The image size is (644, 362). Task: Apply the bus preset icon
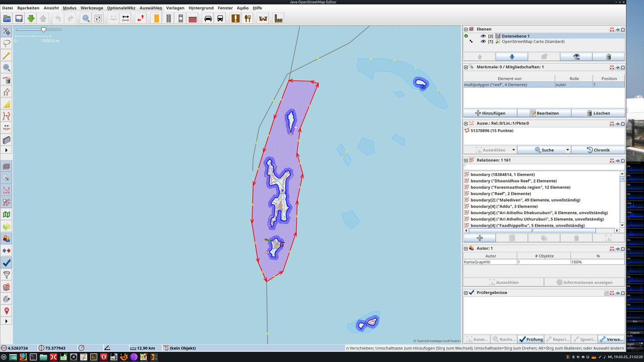(x=220, y=19)
